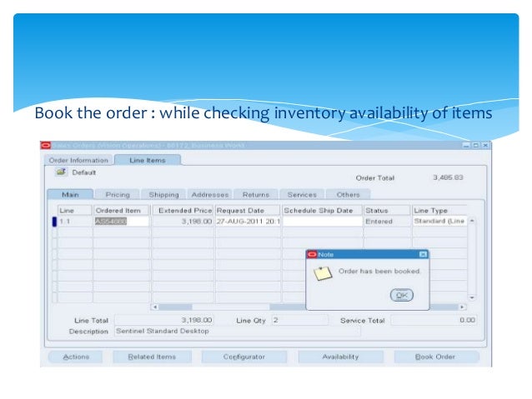Open the Addresses sub-tab
Viewport: 532px width, 399px height.
[210, 195]
